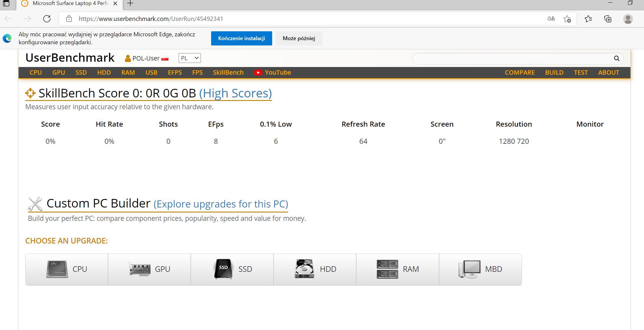644x330 pixels.
Task: Add page to favorites star icon
Action: [x=567, y=19]
